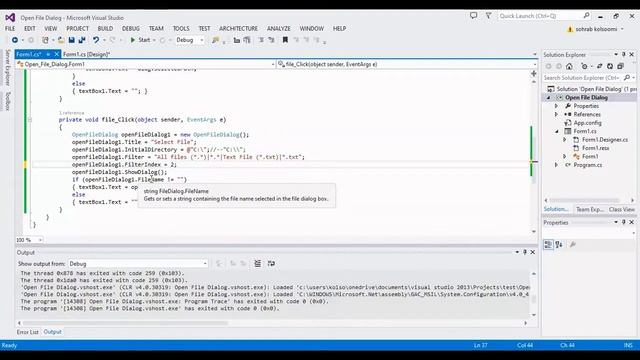This screenshot has width=640, height=360.
Task: Click the Solution Explorer Home icon
Action: pyautogui.click(x=569, y=66)
